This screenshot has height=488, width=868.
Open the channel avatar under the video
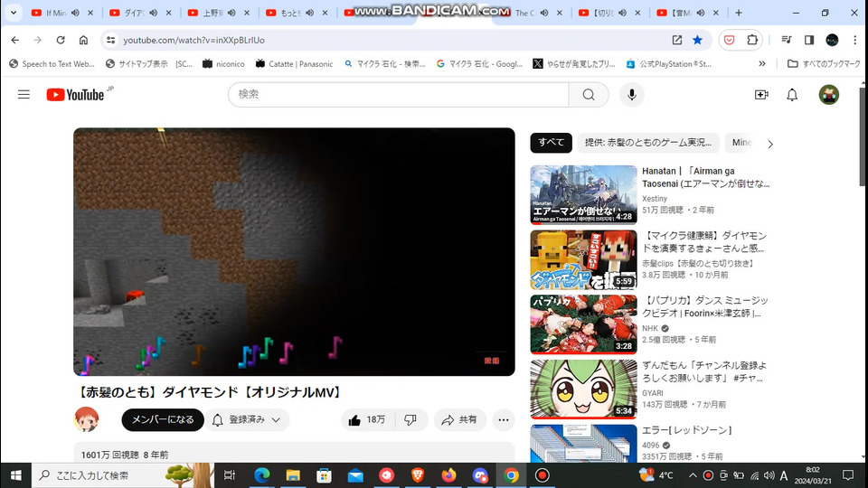[x=87, y=419]
